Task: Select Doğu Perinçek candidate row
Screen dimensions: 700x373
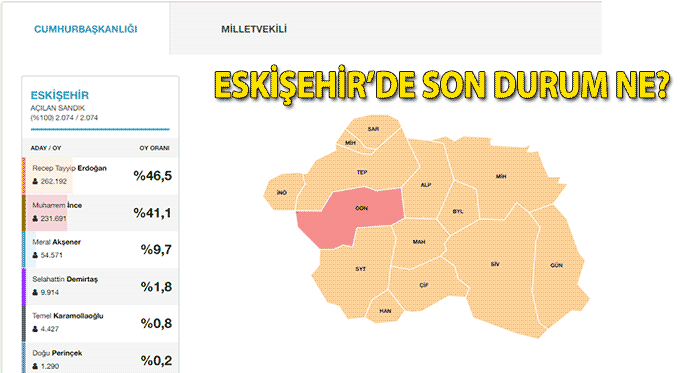Action: tap(100, 358)
